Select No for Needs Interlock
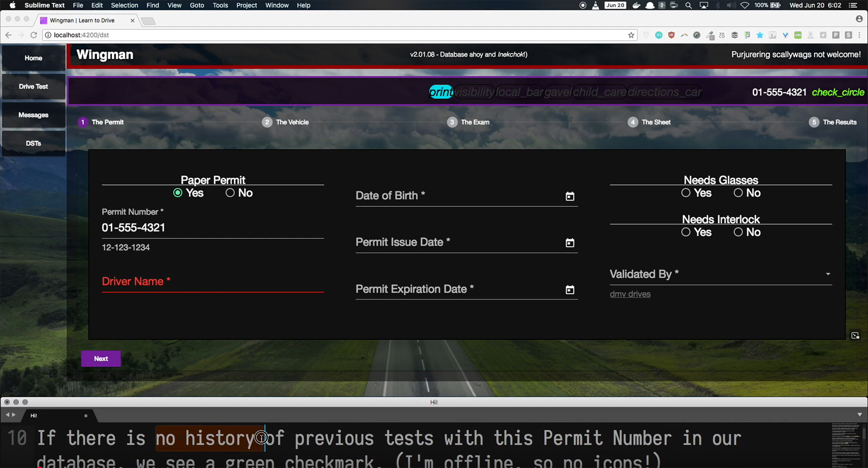Screen dimensions: 868x468 pos(738,232)
